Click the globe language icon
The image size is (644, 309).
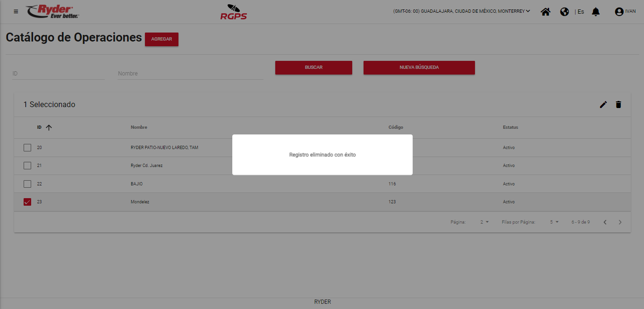pyautogui.click(x=564, y=12)
